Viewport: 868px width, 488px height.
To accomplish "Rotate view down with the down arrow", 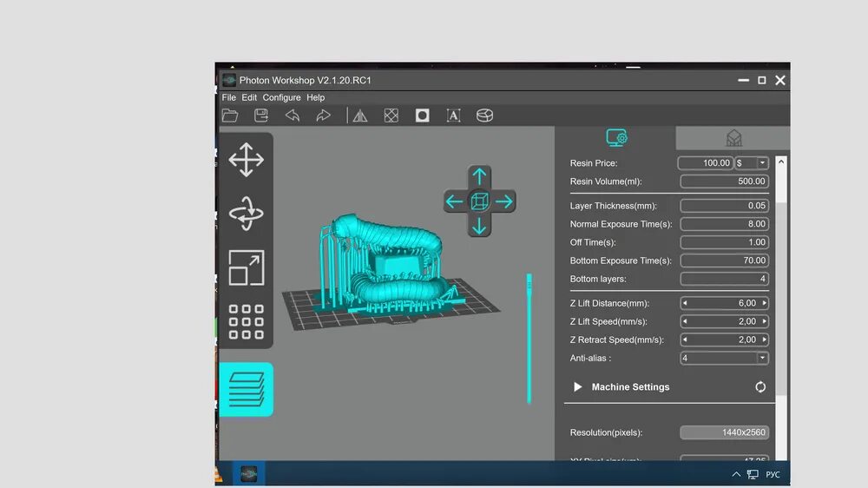I will [x=479, y=226].
